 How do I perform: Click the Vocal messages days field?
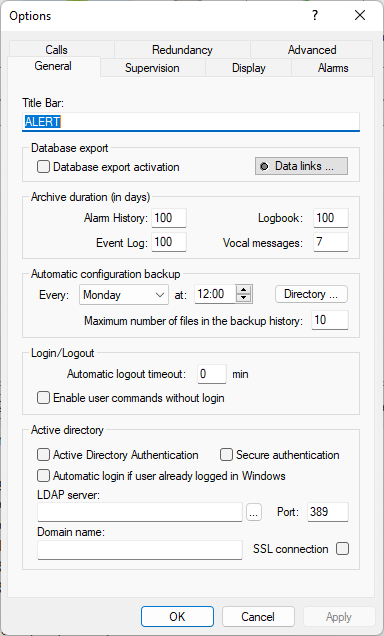pyautogui.click(x=331, y=242)
